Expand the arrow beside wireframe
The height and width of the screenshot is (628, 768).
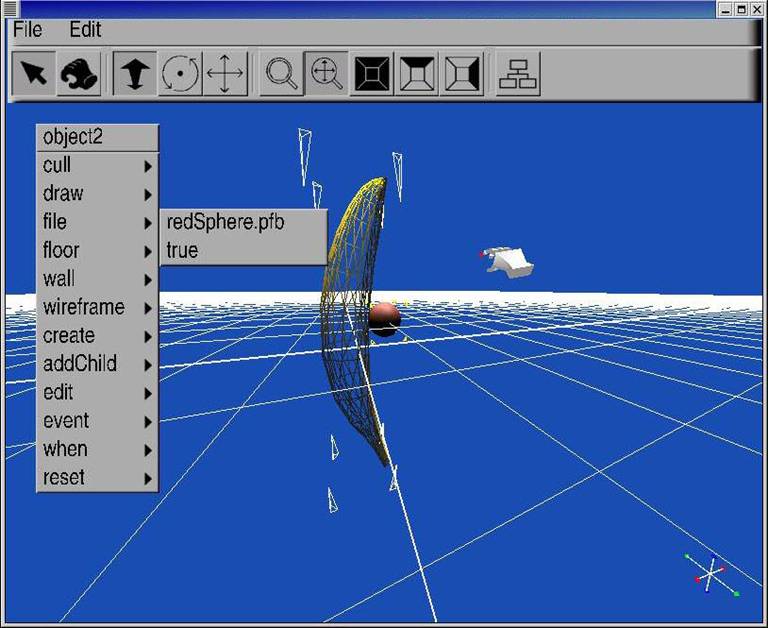(x=148, y=309)
